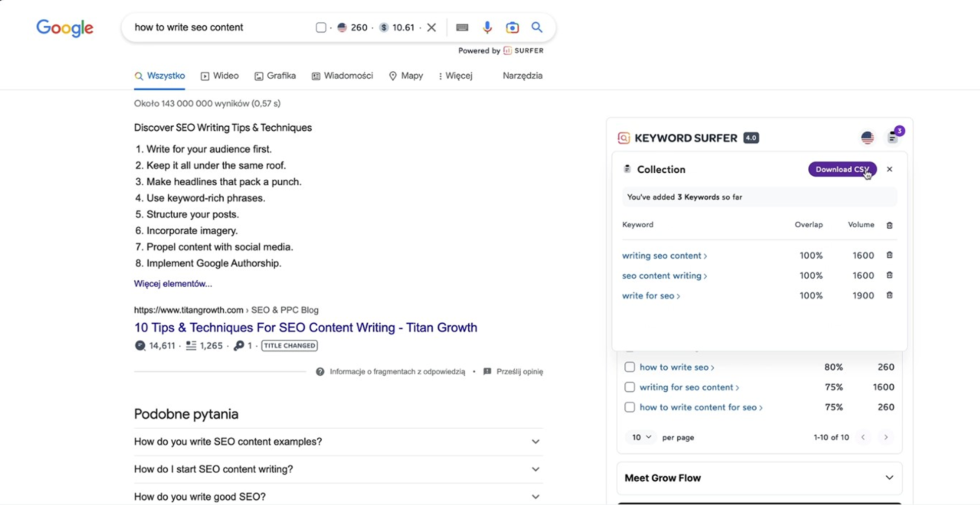Image resolution: width=980 pixels, height=505 pixels.
Task: Click word count icon beside 1,265
Action: pyautogui.click(x=191, y=345)
